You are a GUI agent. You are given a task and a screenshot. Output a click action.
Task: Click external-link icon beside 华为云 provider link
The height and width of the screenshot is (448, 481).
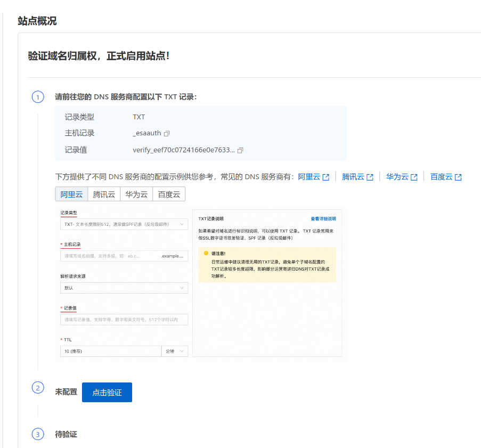coord(414,177)
